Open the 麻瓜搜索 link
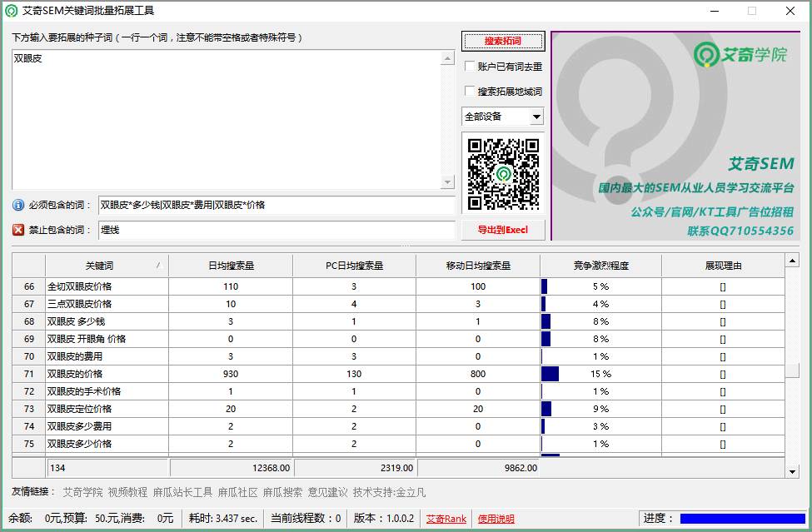812x532 pixels. pyautogui.click(x=282, y=492)
